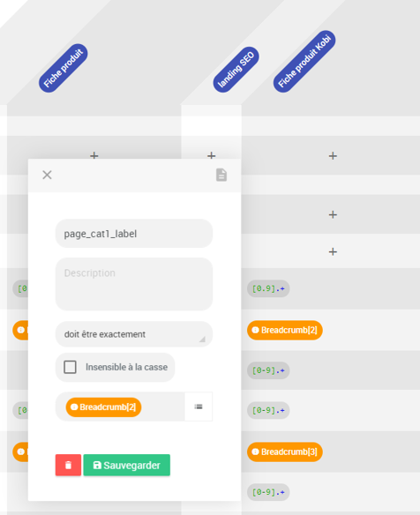Select the landing SEO column header
420x515 pixels.
tap(236, 70)
